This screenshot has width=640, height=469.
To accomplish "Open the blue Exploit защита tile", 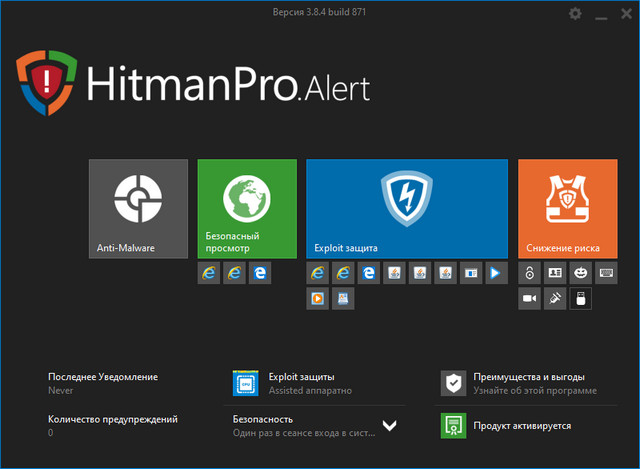I will pos(407,209).
